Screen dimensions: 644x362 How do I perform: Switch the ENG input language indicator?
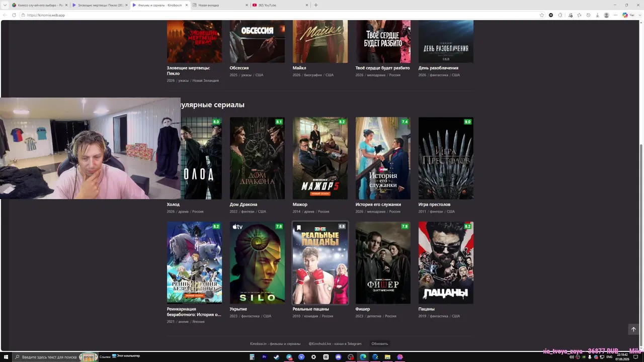click(x=609, y=357)
